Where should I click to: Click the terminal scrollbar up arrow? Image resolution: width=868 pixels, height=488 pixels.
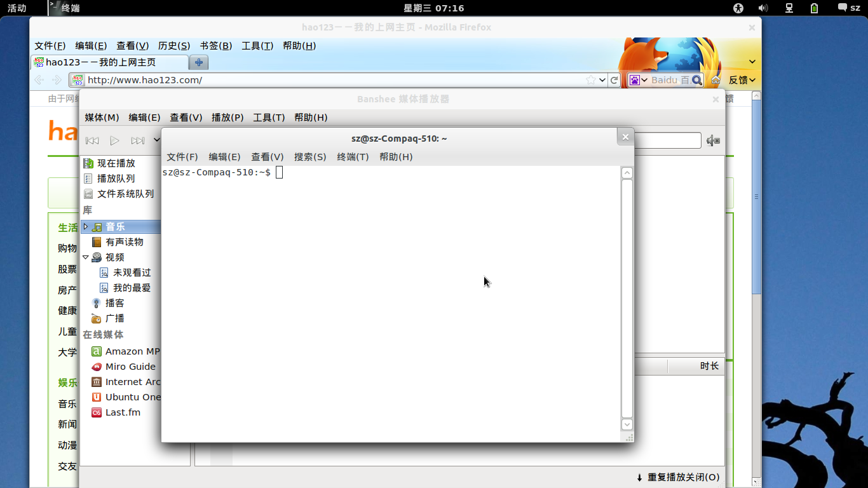[627, 173]
